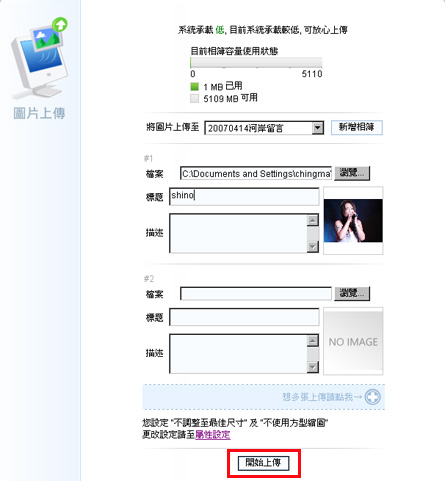Click the image upload monitor icon
445x481 pixels.
tap(39, 57)
